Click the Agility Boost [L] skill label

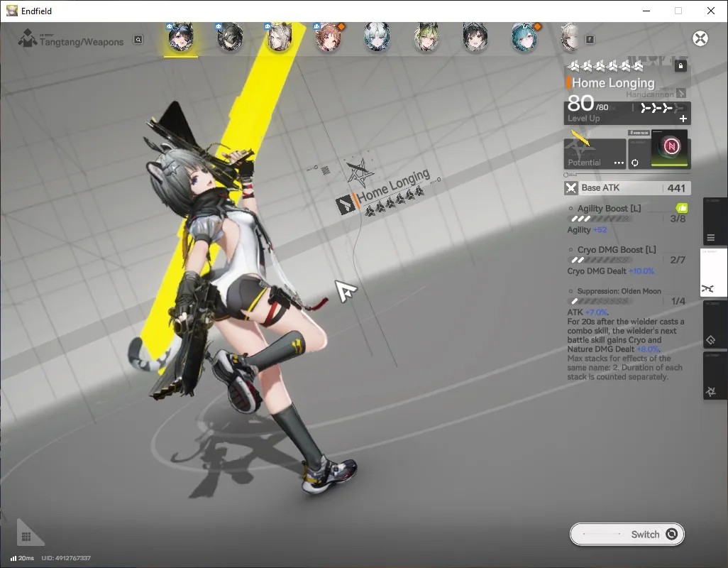[x=609, y=209]
